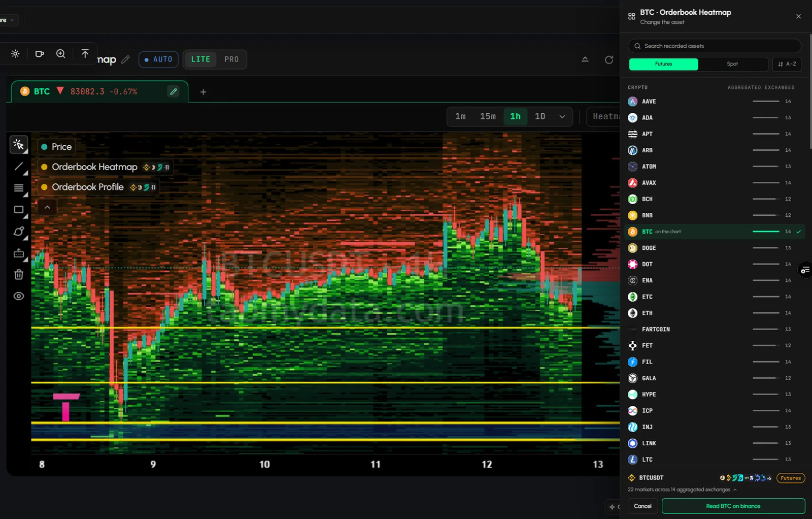
Task: Click the pencil rename icon beside the chart title
Action: (x=125, y=59)
